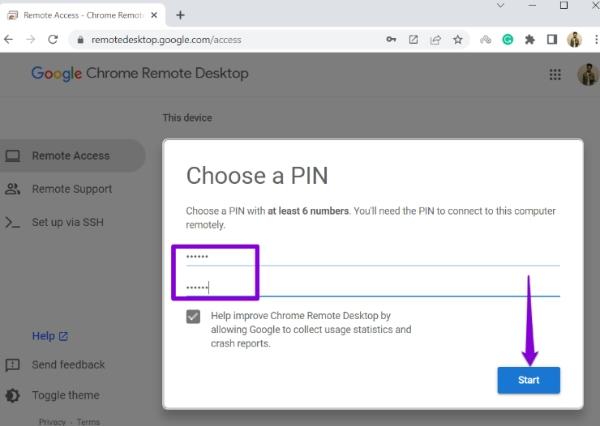Go back in browser
The image size is (600, 426).
point(8,39)
